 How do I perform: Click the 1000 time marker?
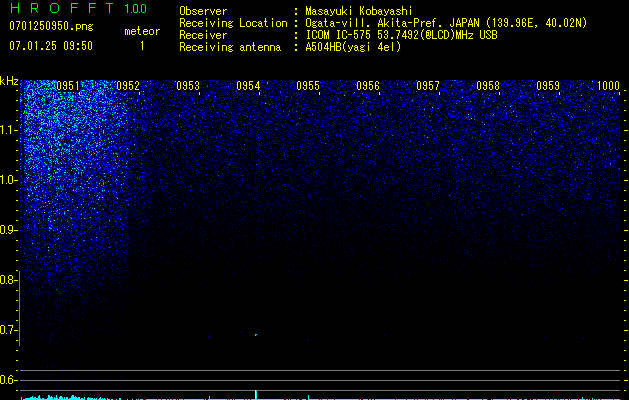[x=608, y=86]
